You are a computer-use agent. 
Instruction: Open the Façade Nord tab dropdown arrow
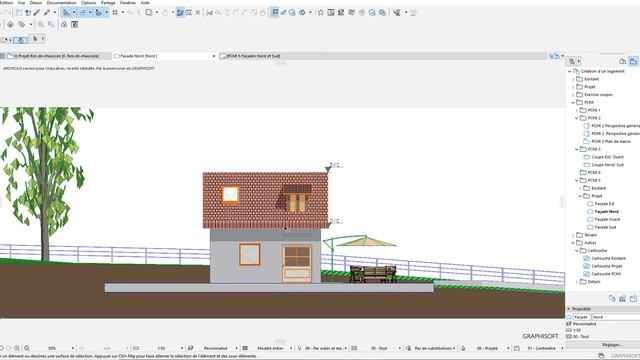click(x=213, y=56)
